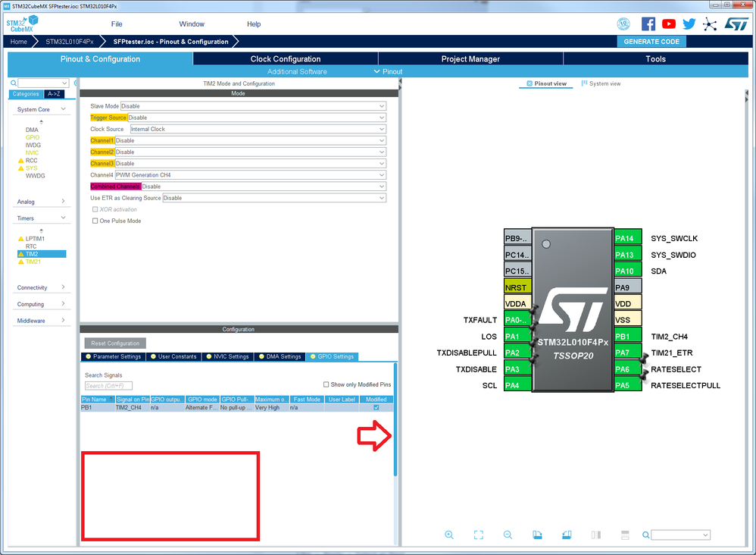Select pin PA9 on the chip
Screen dimensions: 756x555
(x=628, y=287)
